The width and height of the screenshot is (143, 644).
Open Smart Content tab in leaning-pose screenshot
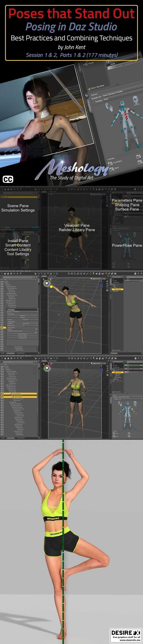coord(11,353)
